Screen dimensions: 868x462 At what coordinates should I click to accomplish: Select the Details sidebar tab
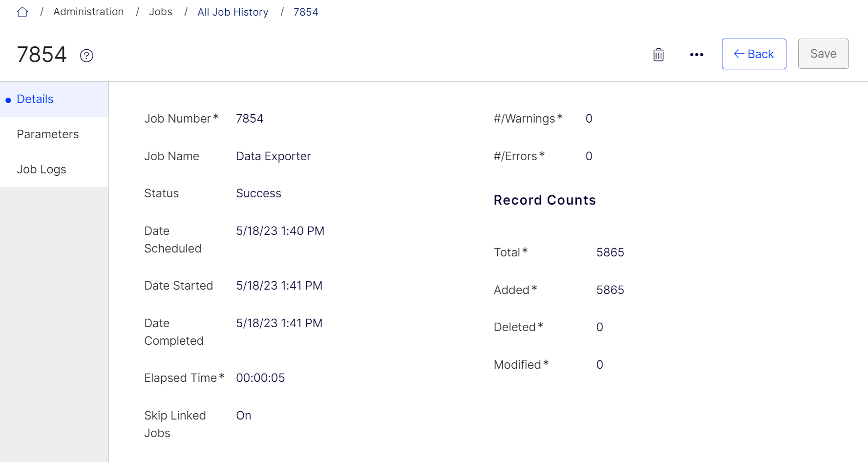[x=54, y=99]
